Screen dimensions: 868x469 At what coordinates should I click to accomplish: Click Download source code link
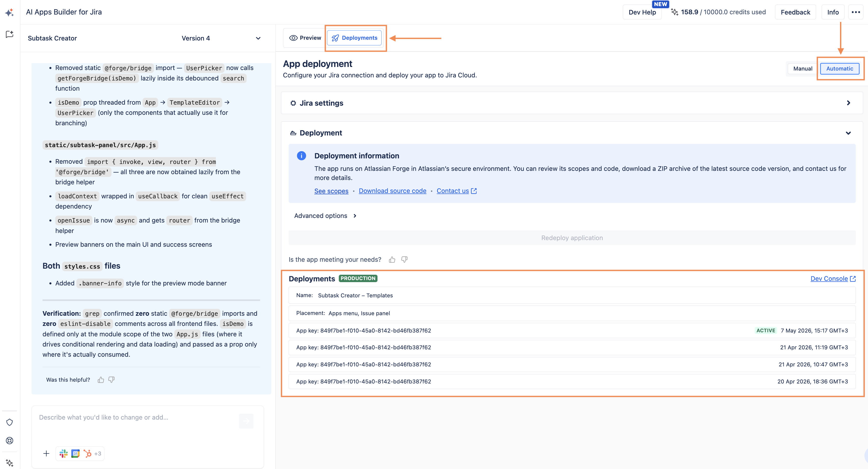tap(393, 191)
